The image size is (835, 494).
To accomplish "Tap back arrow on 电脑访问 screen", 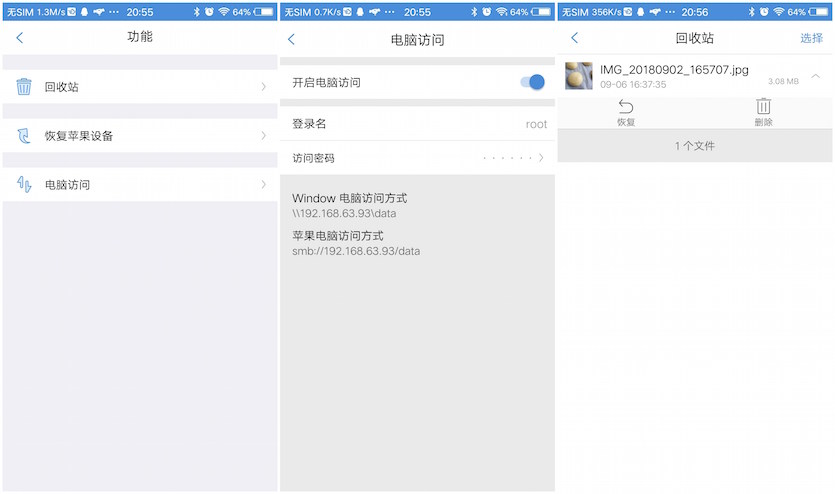I will (291, 40).
